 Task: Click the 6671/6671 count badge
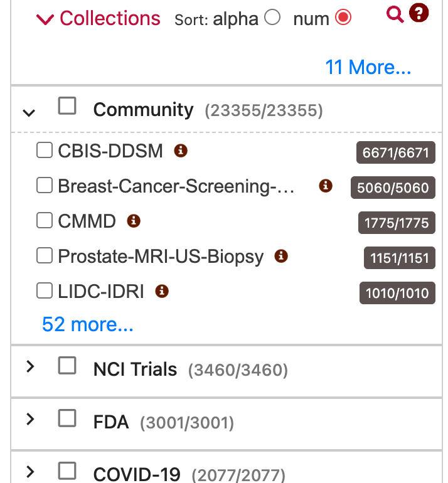pyautogui.click(x=396, y=152)
